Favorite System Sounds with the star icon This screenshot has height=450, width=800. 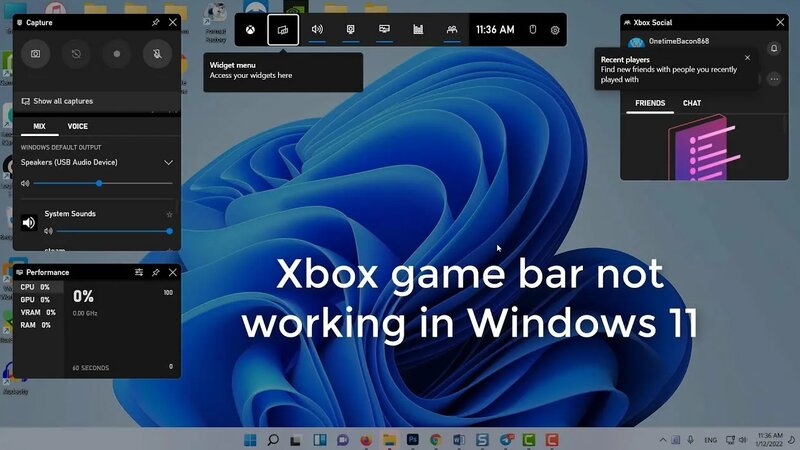pos(169,214)
